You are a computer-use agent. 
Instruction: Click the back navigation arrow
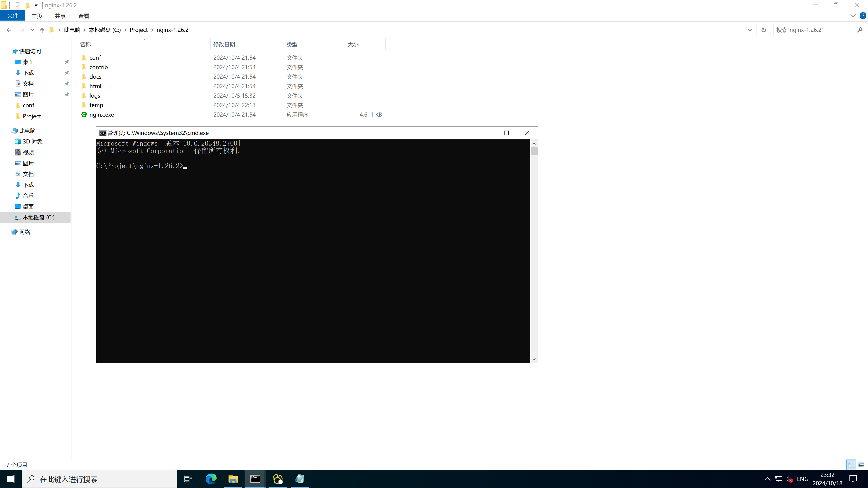pyautogui.click(x=9, y=30)
